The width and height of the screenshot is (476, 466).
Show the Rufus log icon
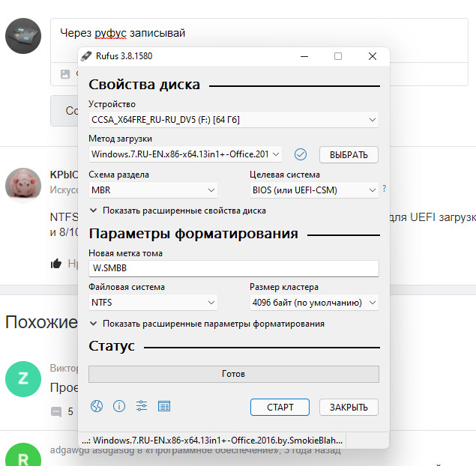point(164,406)
